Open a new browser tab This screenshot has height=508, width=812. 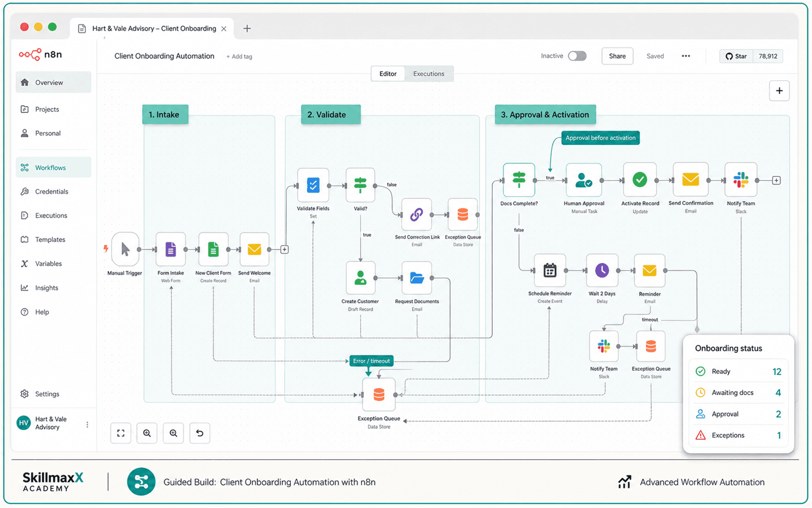pyautogui.click(x=247, y=28)
